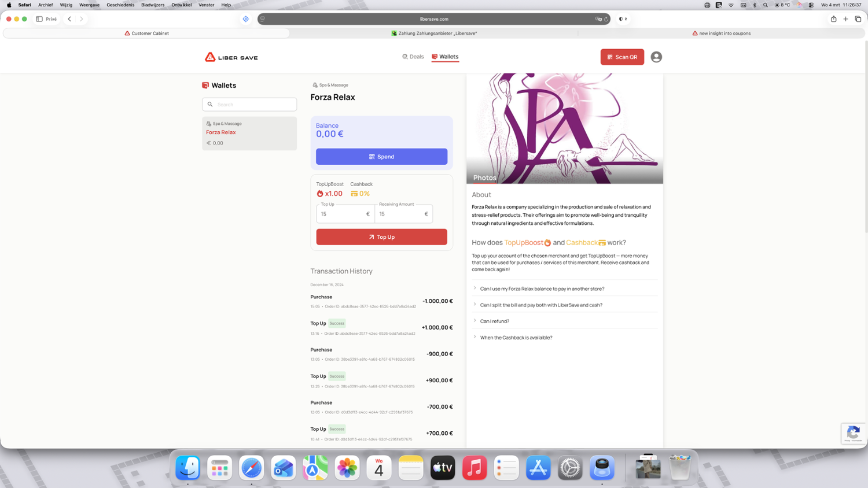Select the Wallets tab
The width and height of the screenshot is (868, 488).
tap(445, 57)
